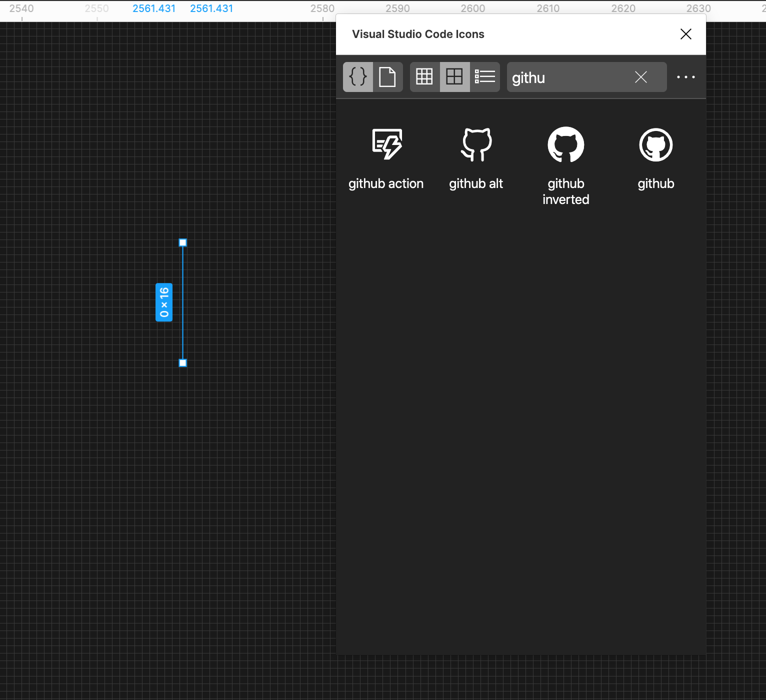766x700 pixels.
Task: Click the top handle of selected line
Action: (x=183, y=242)
